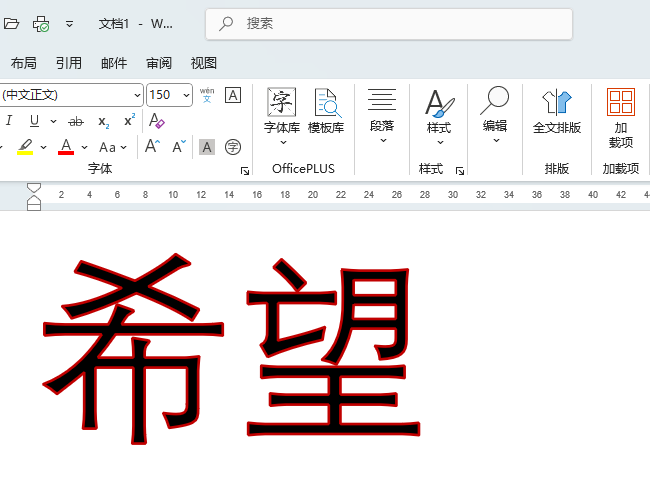Screen dimensions: 650x491
Task: Expand the 样式 styles gallery
Action: point(439,117)
